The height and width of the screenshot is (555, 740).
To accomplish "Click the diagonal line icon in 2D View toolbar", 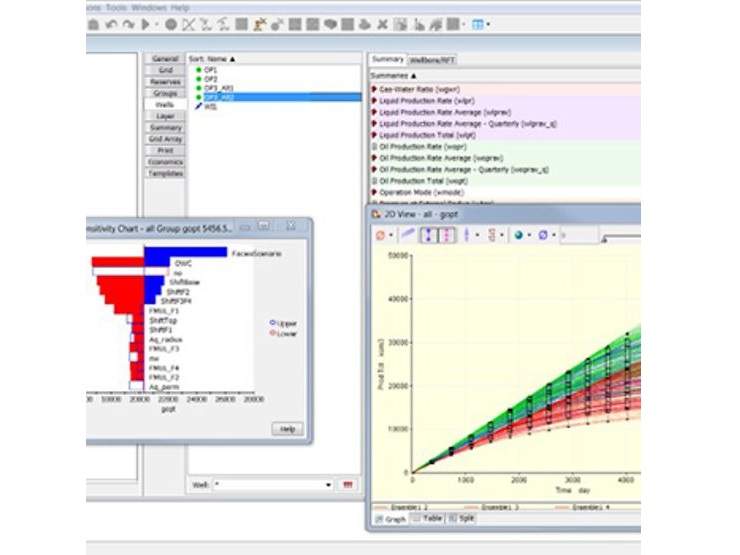I will 407,236.
